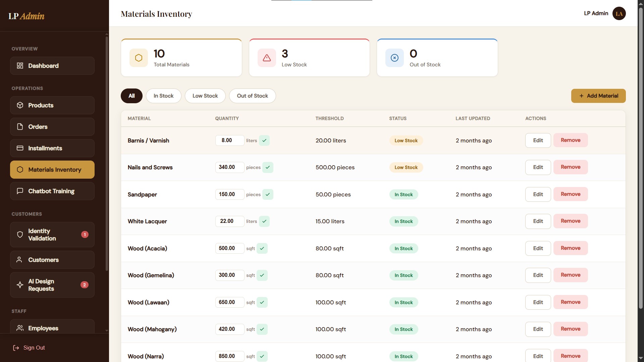644x362 pixels.
Task: Filter by In Stock materials
Action: click(164, 96)
